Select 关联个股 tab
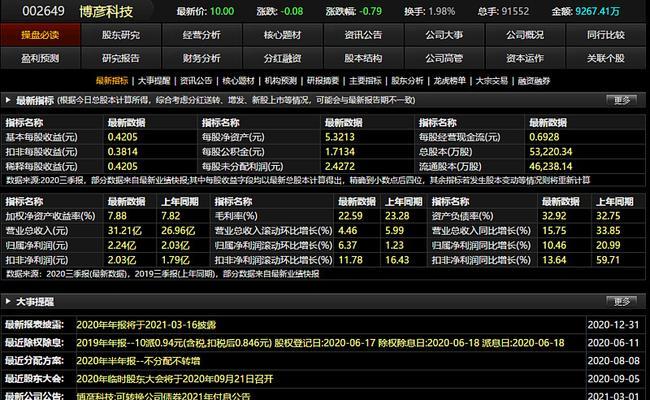650x400 pixels. click(606, 58)
